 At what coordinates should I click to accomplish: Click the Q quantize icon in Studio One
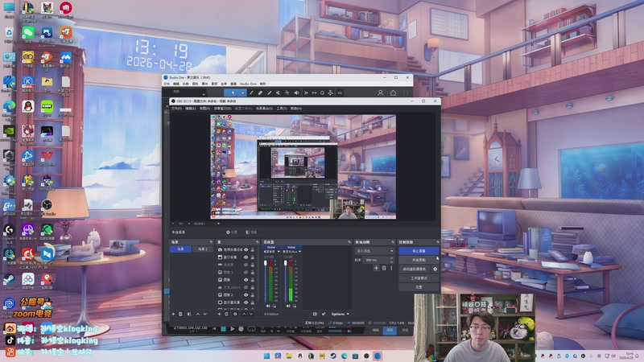click(x=323, y=93)
